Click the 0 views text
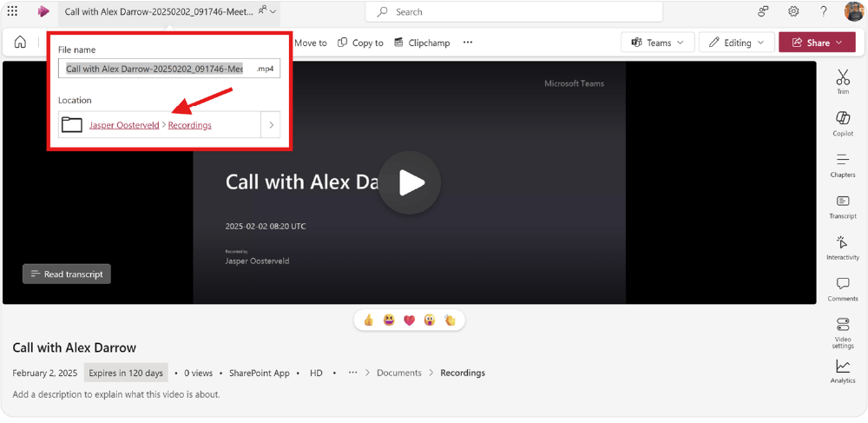Image resolution: width=868 pixels, height=423 pixels. (198, 373)
